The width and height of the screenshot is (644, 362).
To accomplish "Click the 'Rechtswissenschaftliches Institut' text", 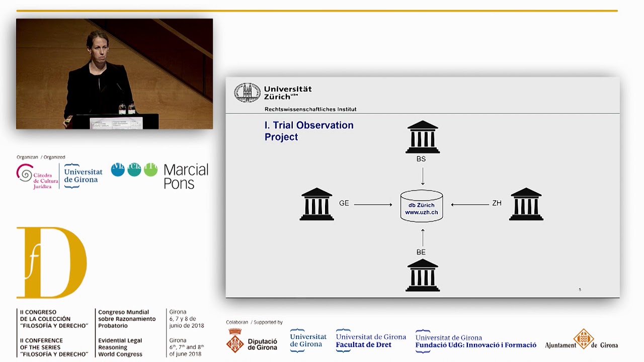I will click(x=310, y=109).
